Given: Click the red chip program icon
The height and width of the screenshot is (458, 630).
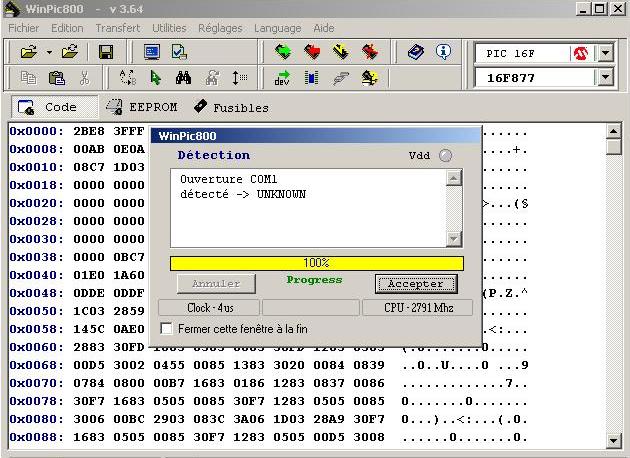Looking at the screenshot, I should pyautogui.click(x=312, y=52).
